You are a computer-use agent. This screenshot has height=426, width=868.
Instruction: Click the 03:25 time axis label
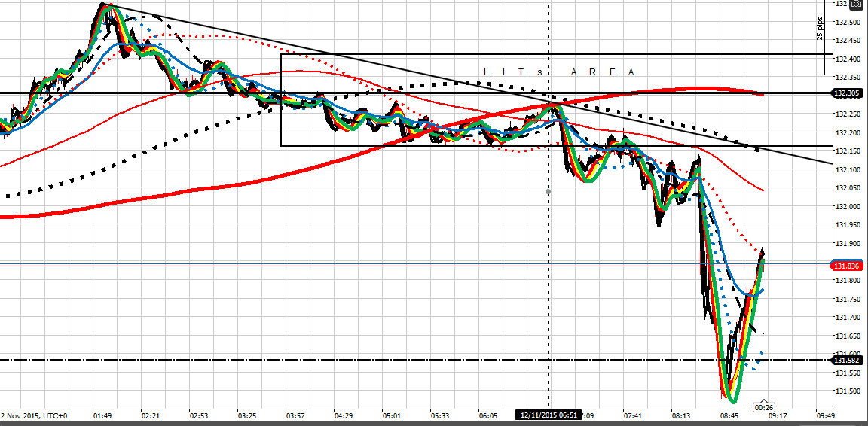[x=246, y=415]
